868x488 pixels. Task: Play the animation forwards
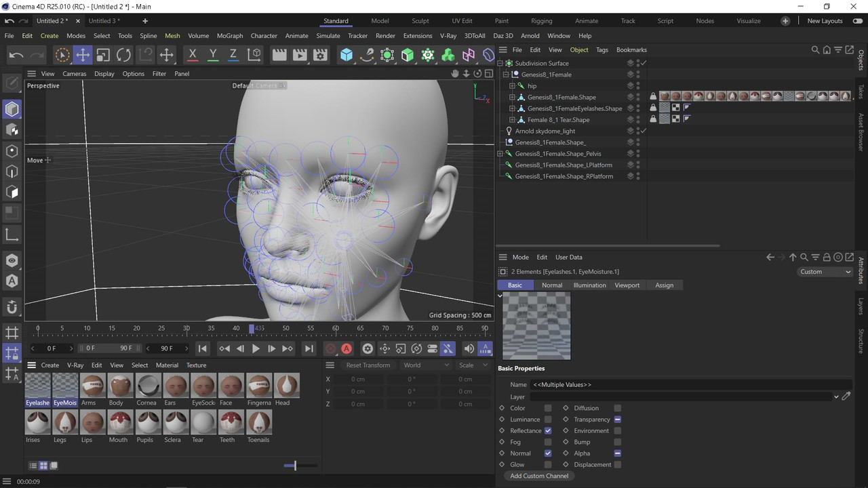[256, 348]
